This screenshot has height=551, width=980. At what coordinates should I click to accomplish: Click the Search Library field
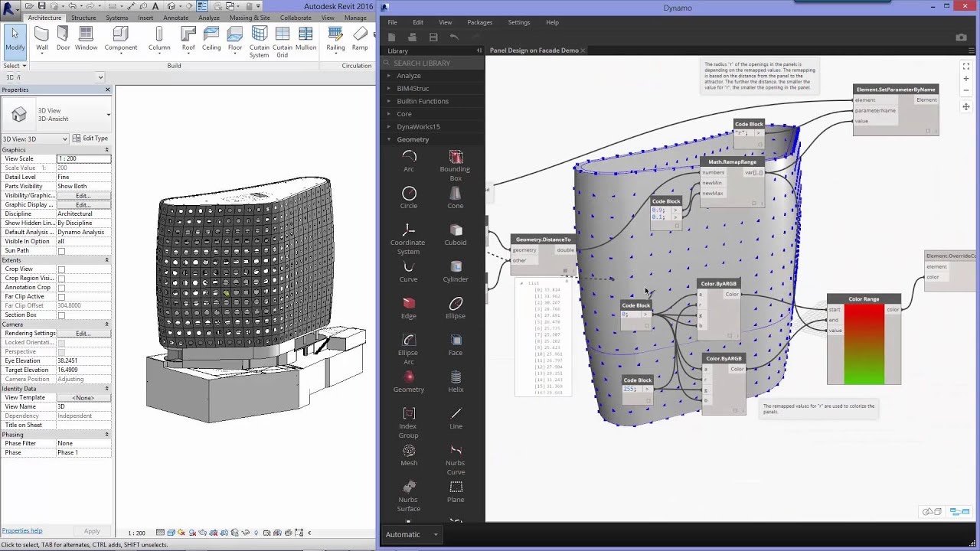433,63
